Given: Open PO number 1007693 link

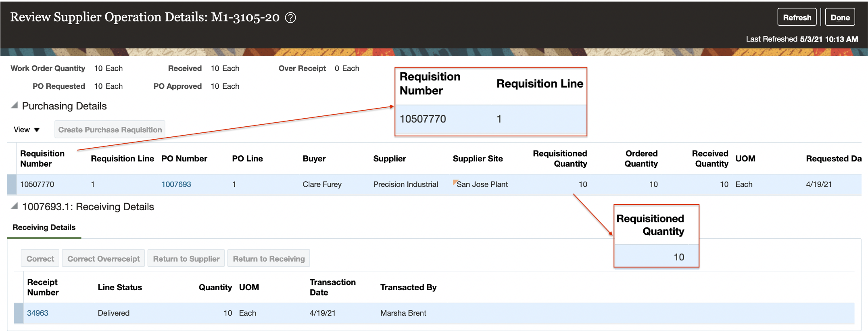Looking at the screenshot, I should click(176, 184).
